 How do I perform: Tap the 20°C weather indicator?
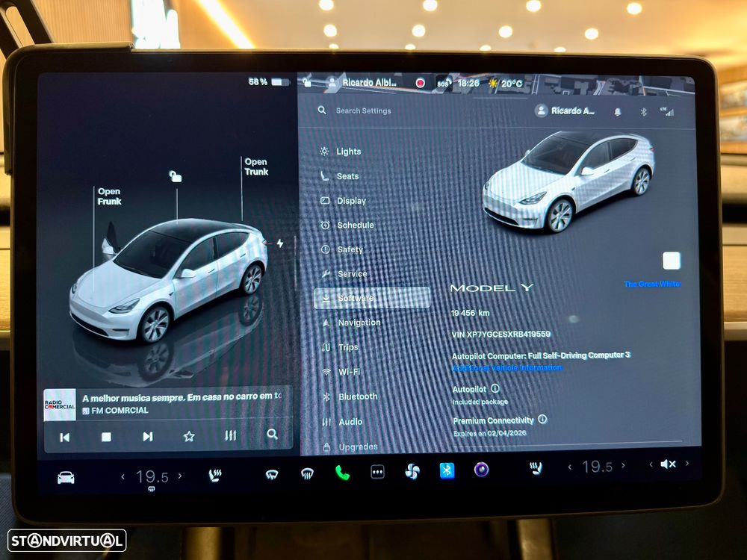[506, 84]
